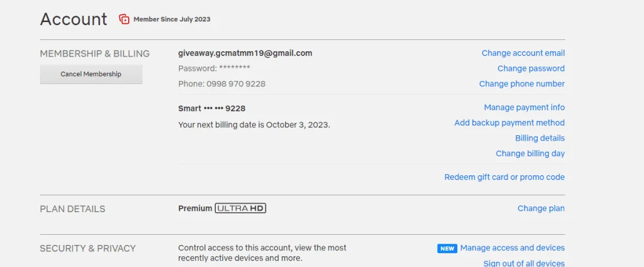The image size is (644, 267).
Task: View Billing details
Action: [540, 138]
